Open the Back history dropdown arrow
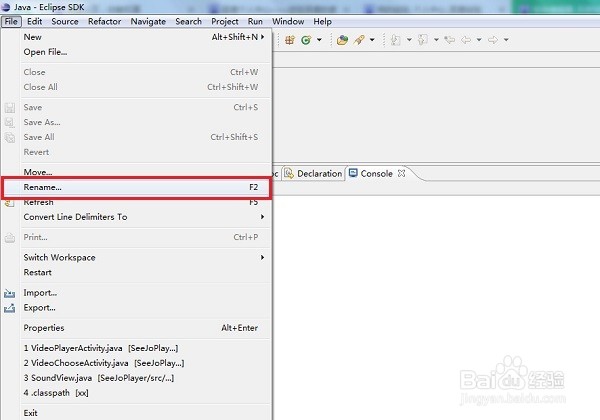 point(479,40)
